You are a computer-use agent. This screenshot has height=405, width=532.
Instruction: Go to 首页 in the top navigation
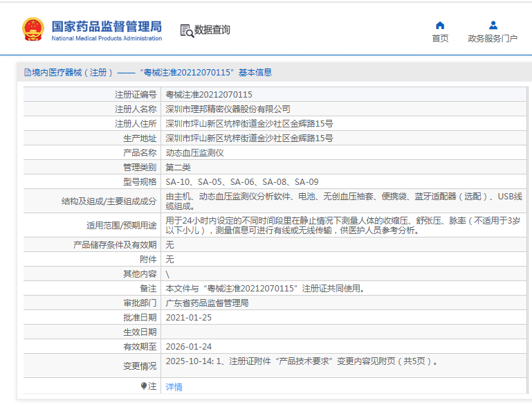pos(440,39)
